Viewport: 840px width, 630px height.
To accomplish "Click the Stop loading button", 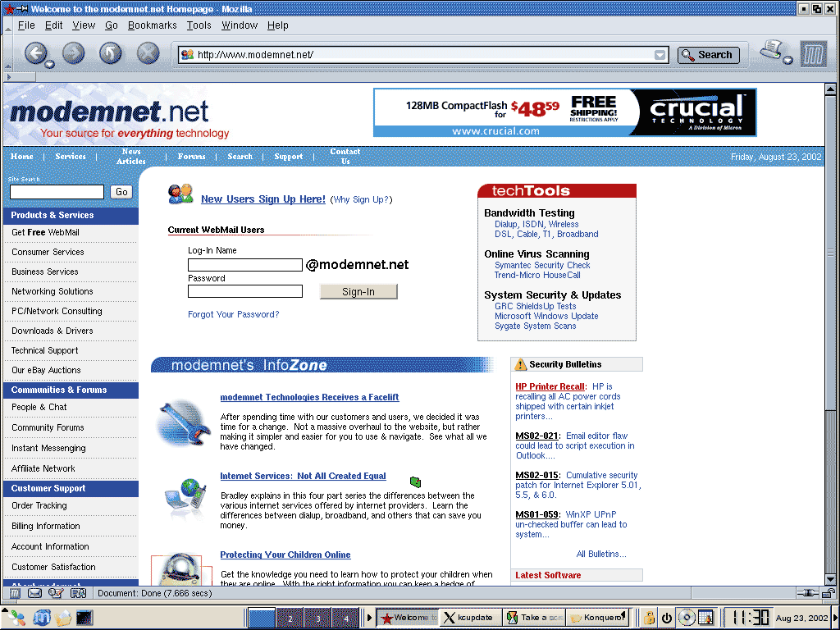I will 148,53.
